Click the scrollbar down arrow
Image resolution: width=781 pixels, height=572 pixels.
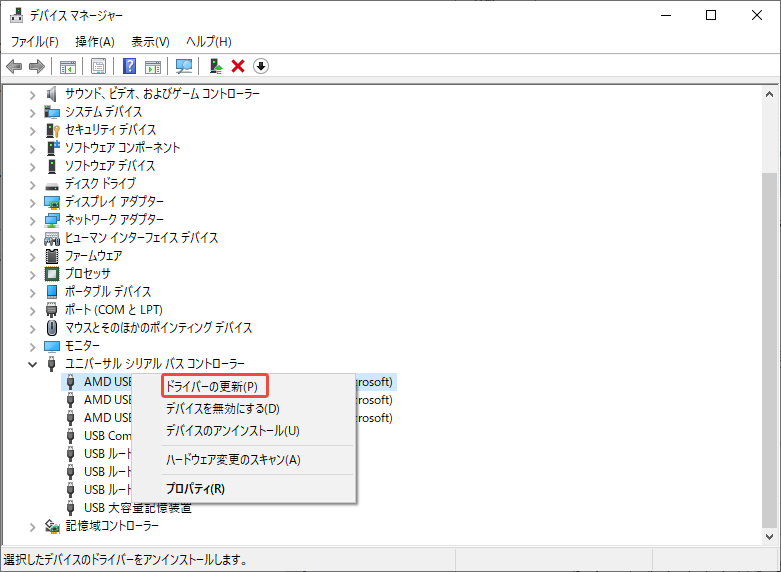click(769, 537)
